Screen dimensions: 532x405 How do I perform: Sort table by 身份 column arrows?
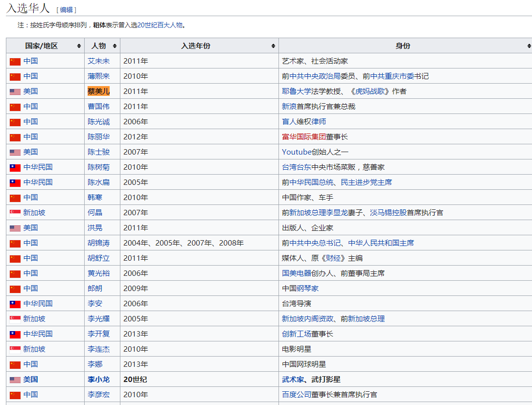529,46
